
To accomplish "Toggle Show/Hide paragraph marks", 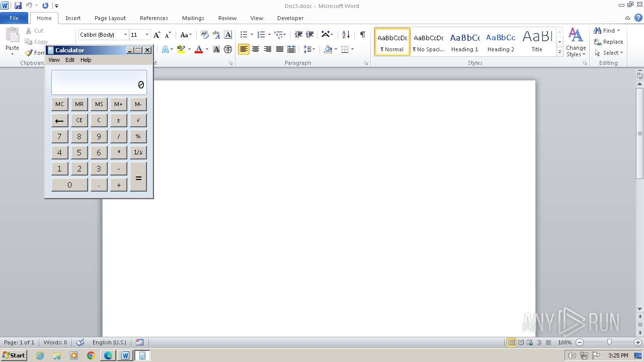I will (362, 35).
